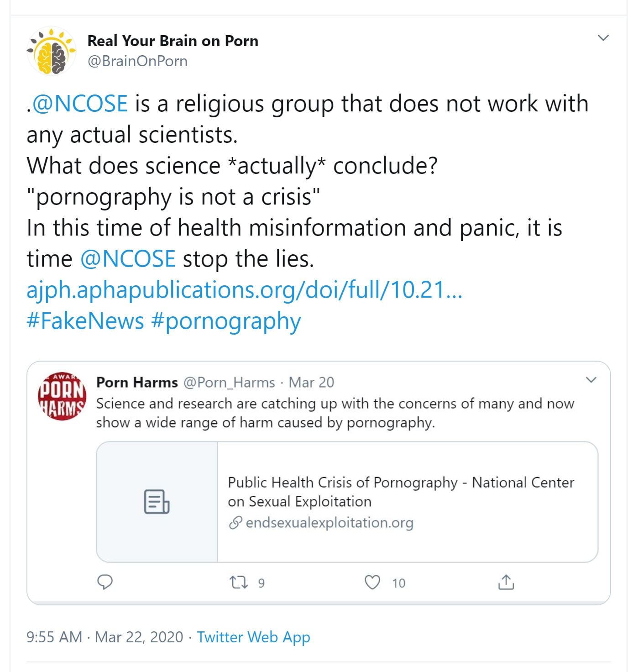Click the Porn Harms display name
633x672 pixels.
137,382
